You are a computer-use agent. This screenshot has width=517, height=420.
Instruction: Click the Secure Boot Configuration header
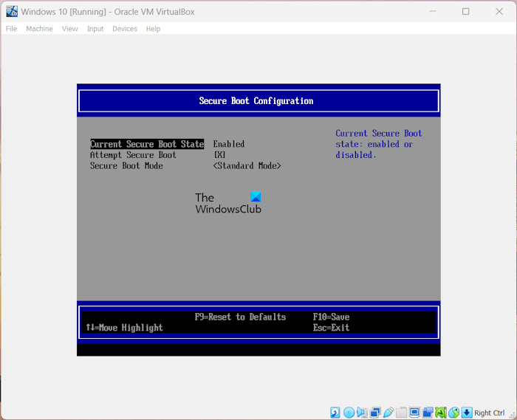pos(256,101)
